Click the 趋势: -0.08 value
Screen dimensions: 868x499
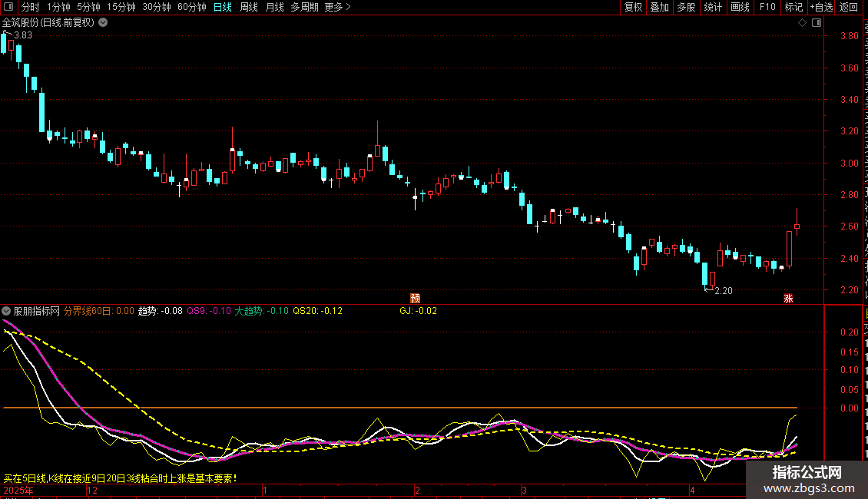click(160, 311)
